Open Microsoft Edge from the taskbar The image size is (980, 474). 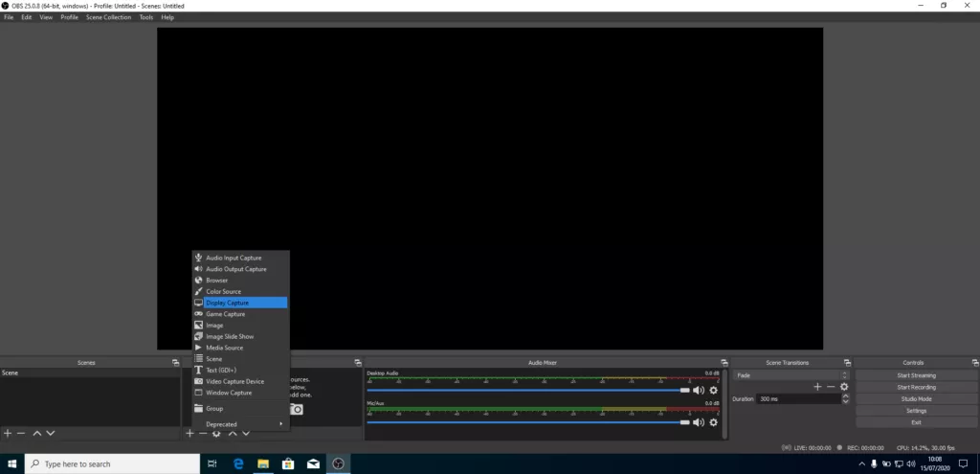[237, 463]
